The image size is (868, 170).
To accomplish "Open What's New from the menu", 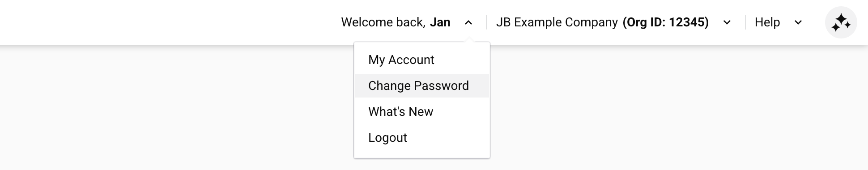I will tap(422, 112).
